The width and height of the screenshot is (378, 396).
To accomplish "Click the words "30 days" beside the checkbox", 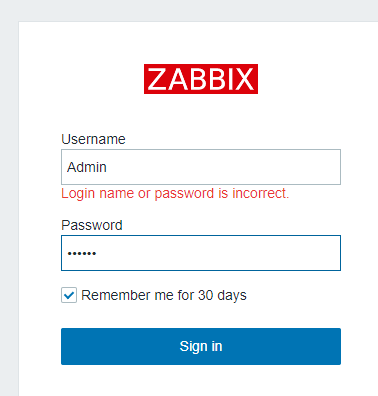I will pos(222,295).
